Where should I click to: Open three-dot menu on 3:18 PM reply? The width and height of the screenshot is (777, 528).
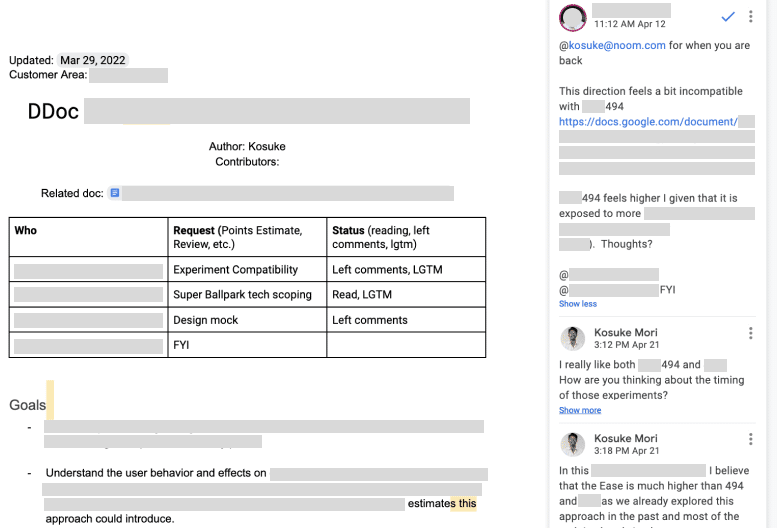[x=751, y=439]
